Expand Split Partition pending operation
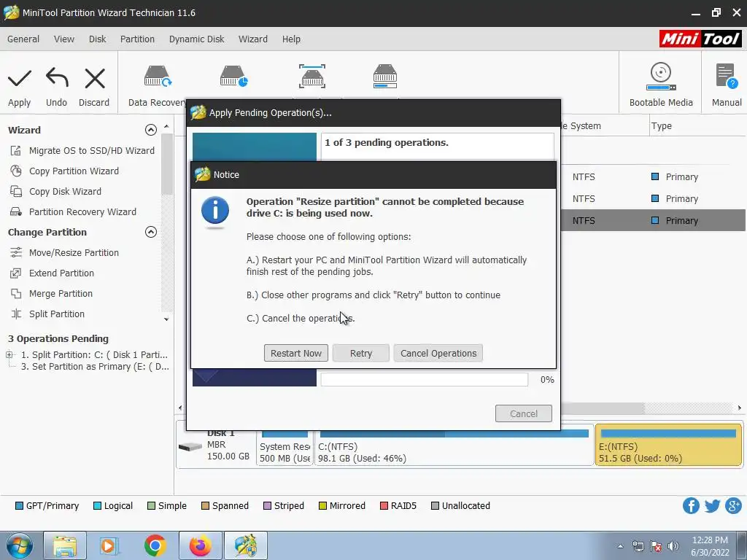747x560 pixels. [9, 355]
